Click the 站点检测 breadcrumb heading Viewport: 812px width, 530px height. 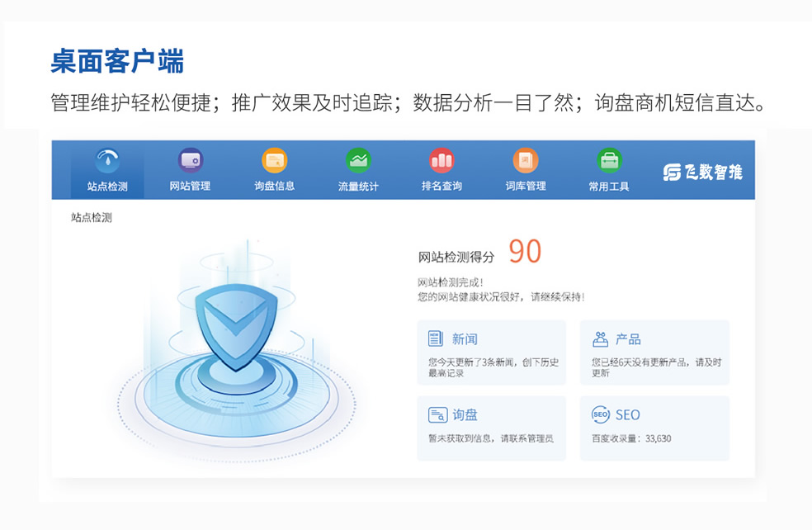pyautogui.click(x=92, y=218)
